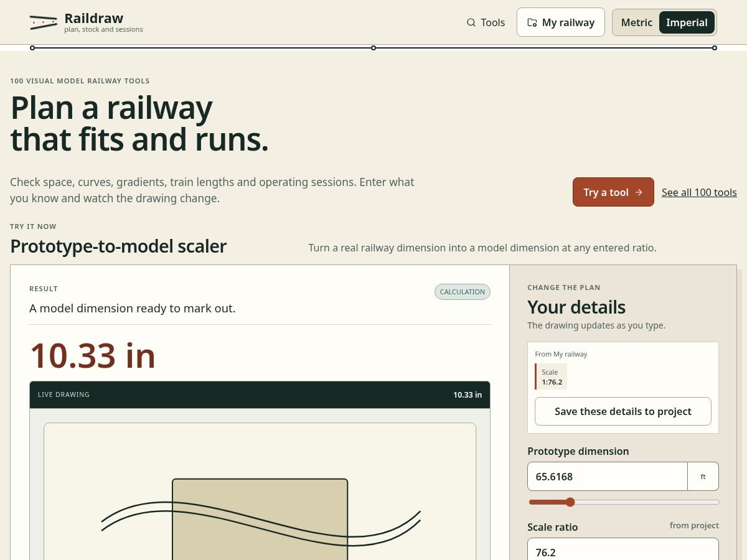Screen dimensions: 747x560
Task: Open My railway project
Action: coord(561,22)
